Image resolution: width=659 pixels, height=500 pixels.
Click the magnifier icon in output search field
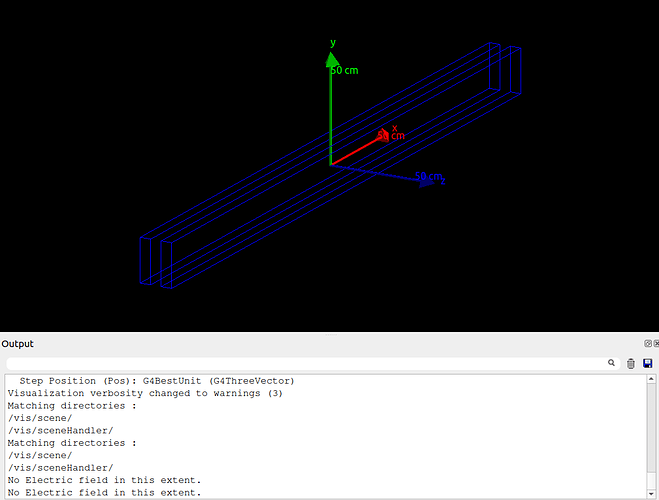click(611, 363)
